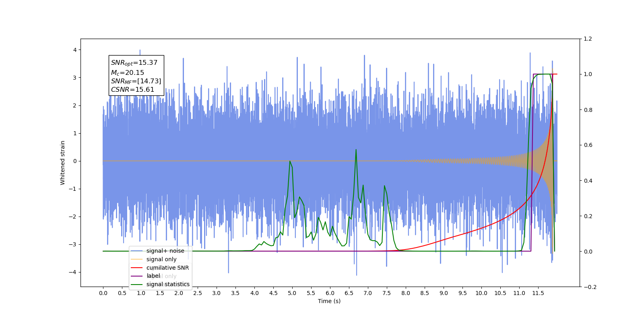
Task: Click the 'Whitened strain' y-axis label
Action: (62, 163)
